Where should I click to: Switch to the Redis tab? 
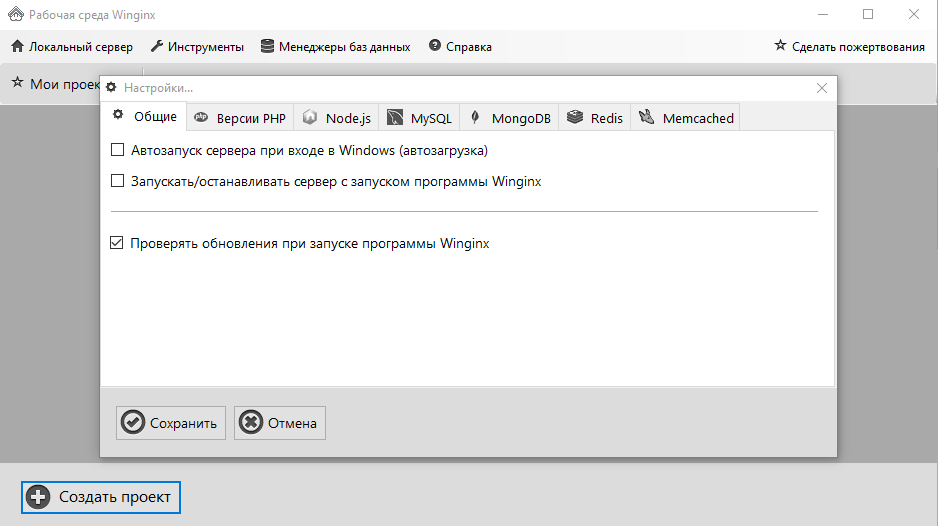(x=595, y=118)
